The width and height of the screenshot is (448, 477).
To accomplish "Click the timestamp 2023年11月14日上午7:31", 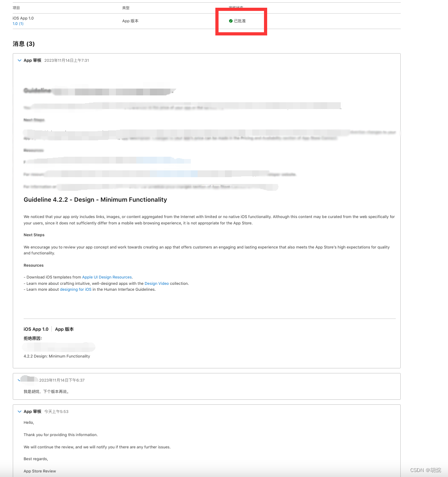I will click(x=67, y=60).
